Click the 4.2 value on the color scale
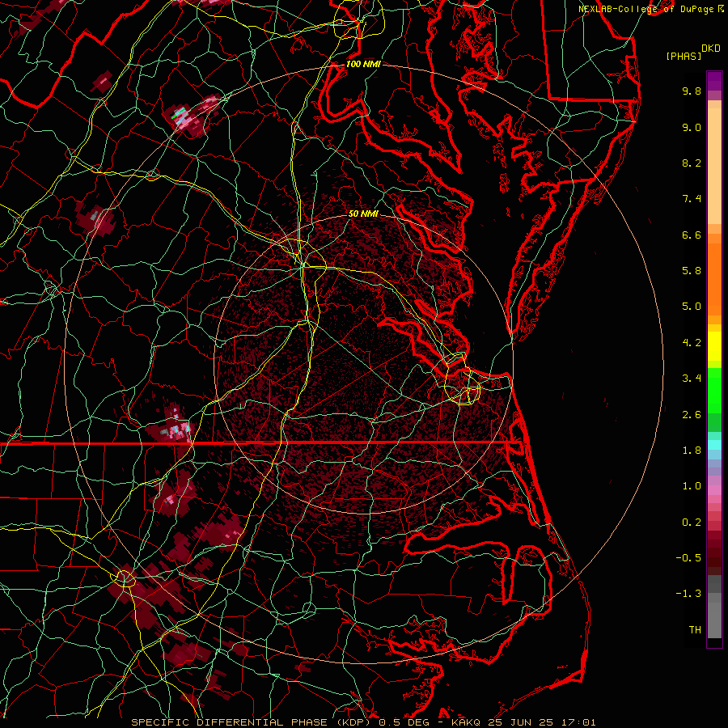The image size is (728, 728). [692, 343]
